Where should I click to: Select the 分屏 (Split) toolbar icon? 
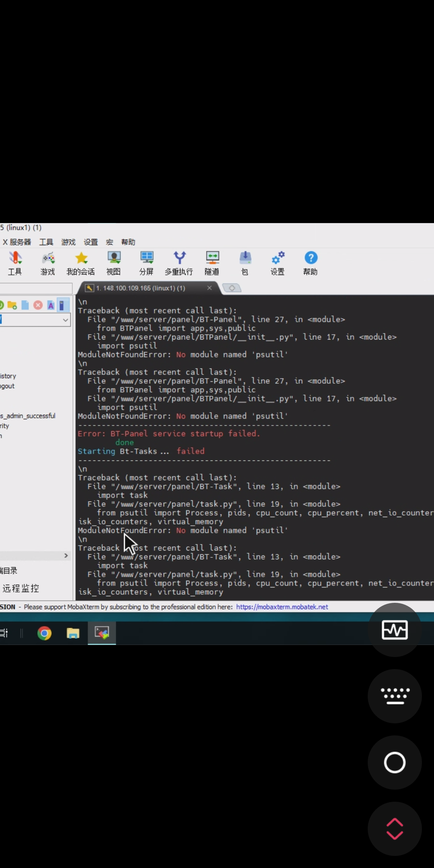click(x=147, y=263)
